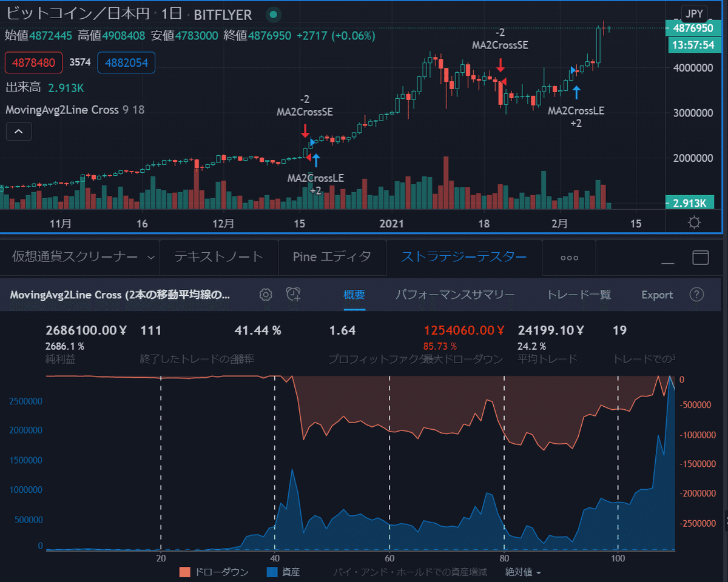Image resolution: width=728 pixels, height=582 pixels.
Task: Open the strategy settings gear icon
Action: [265, 295]
